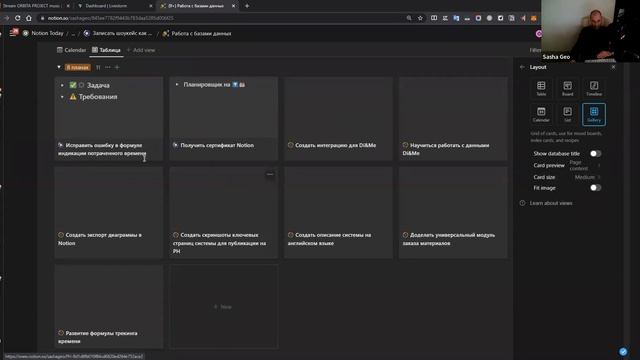Select the Table layout icon
The height and width of the screenshot is (360, 640).
(x=541, y=88)
